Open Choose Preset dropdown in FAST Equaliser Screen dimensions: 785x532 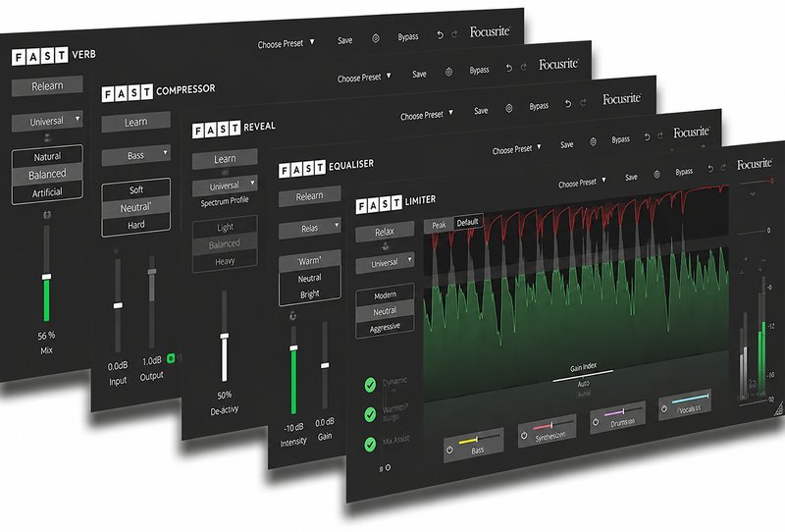[x=517, y=149]
